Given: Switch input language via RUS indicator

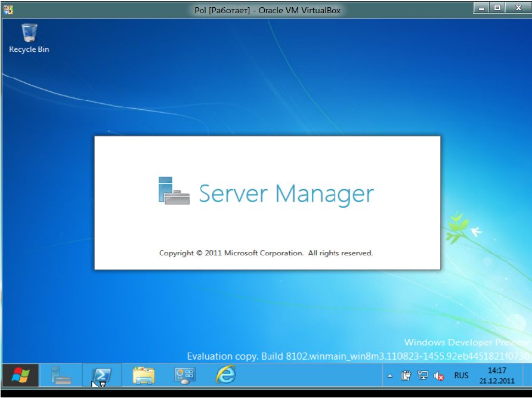Looking at the screenshot, I should tap(461, 375).
